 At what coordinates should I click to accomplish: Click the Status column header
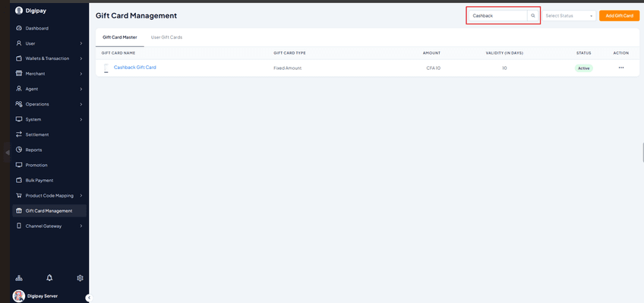coord(583,53)
